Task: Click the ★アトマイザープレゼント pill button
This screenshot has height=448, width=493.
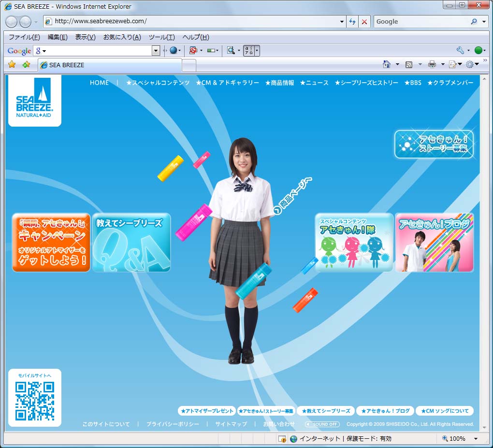Action: coord(207,411)
